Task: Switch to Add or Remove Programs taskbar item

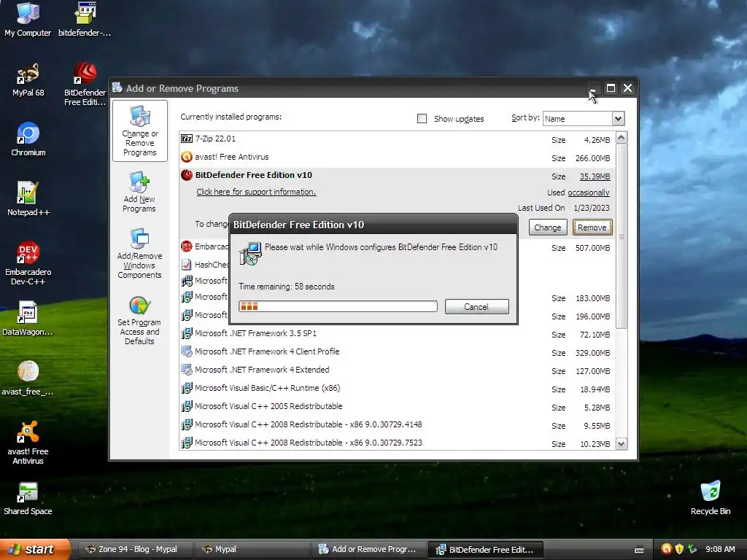Action: 368,549
